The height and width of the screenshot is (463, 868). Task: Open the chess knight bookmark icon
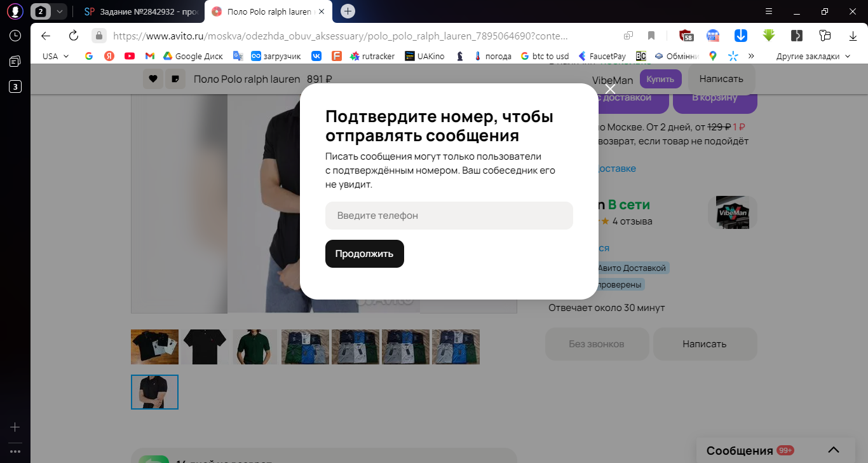tap(459, 56)
